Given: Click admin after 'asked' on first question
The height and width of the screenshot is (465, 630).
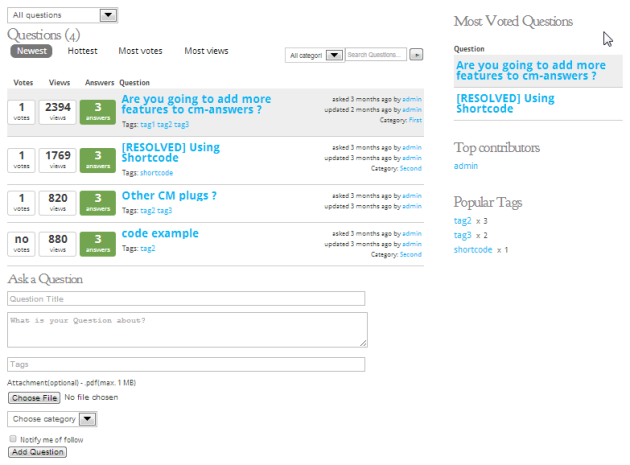Looking at the screenshot, I should click(412, 99).
